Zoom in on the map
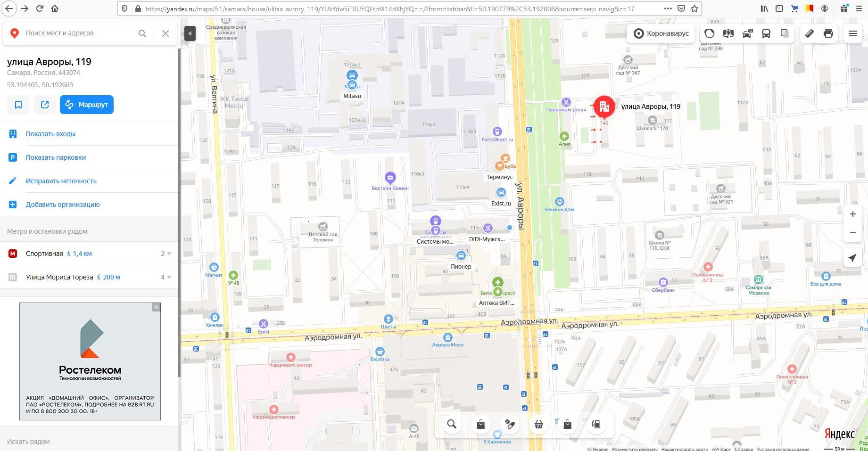The height and width of the screenshot is (451, 868). pos(853,214)
